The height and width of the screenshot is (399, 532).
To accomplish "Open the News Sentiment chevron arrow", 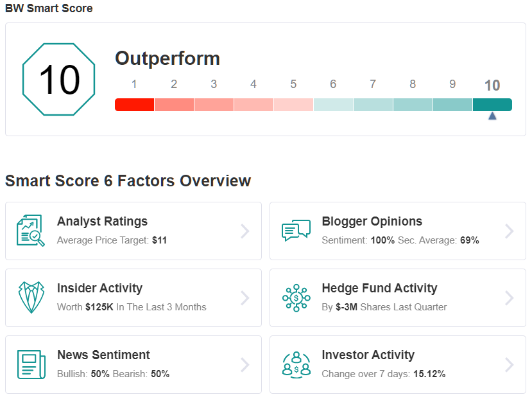I will coord(245,365).
